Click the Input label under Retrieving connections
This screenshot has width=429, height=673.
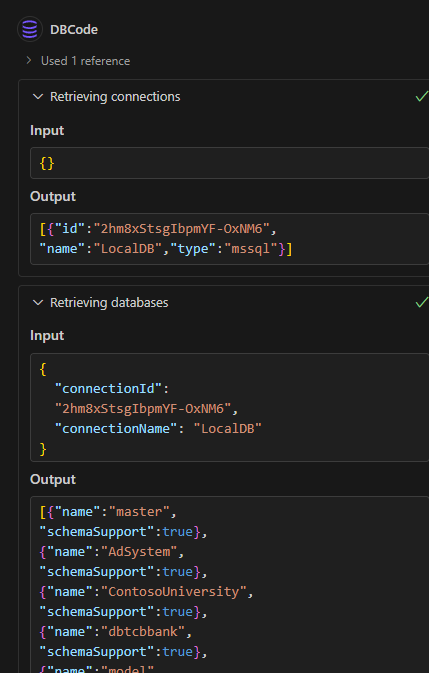47,130
